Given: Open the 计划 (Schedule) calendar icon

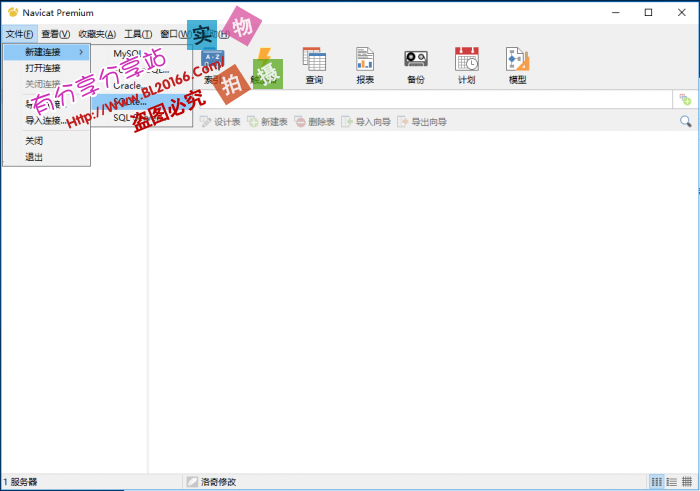Looking at the screenshot, I should pyautogui.click(x=467, y=66).
